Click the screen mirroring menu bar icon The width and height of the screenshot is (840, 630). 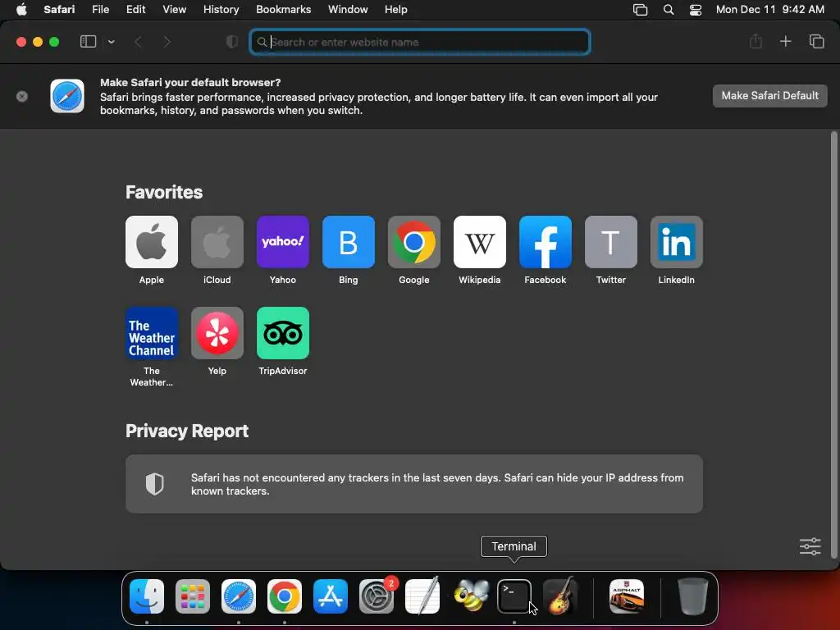coord(640,10)
